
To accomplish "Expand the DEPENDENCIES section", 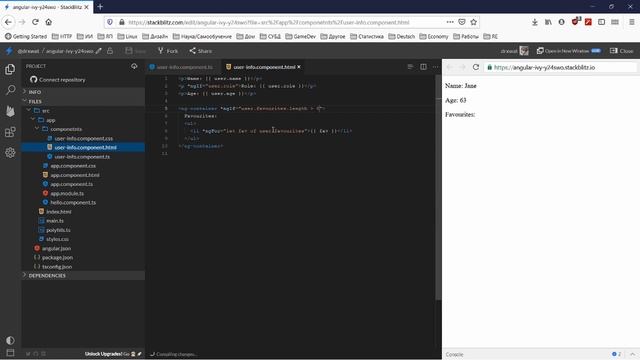I will click(83, 276).
